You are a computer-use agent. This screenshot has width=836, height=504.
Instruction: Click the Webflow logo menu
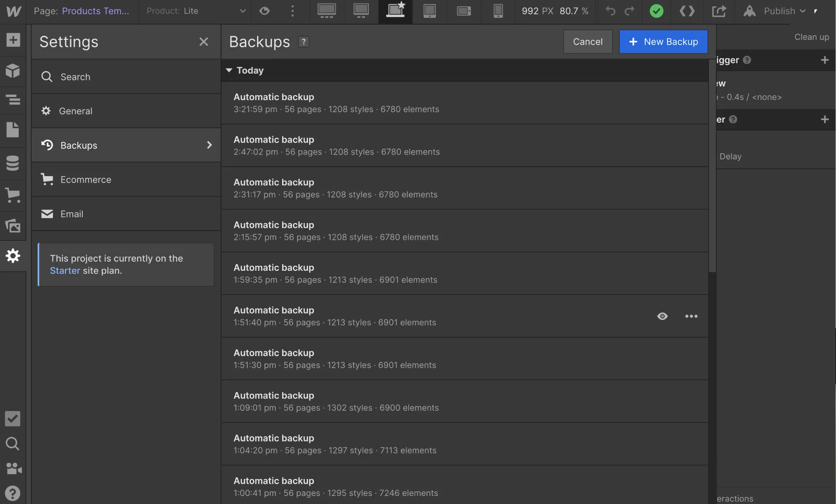[13, 11]
